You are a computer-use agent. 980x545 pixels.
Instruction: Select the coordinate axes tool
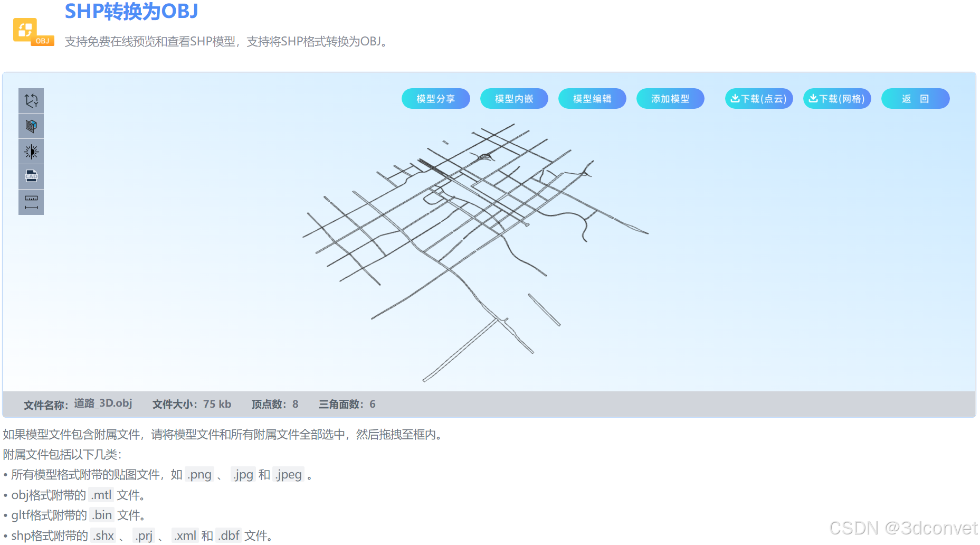[x=31, y=100]
